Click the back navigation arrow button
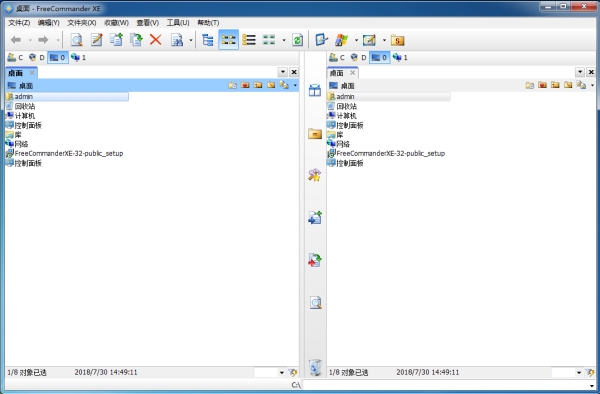The height and width of the screenshot is (394, 600). coord(16,39)
